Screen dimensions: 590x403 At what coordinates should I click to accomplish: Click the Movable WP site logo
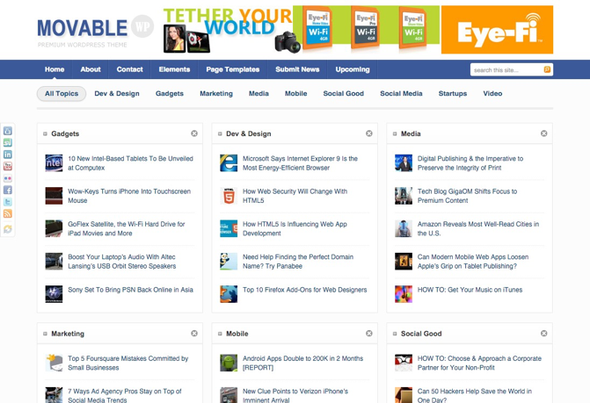pyautogui.click(x=95, y=32)
